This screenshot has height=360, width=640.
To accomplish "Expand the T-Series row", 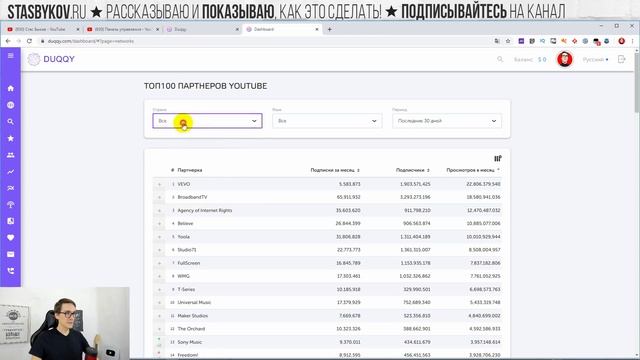I will pos(159,290).
